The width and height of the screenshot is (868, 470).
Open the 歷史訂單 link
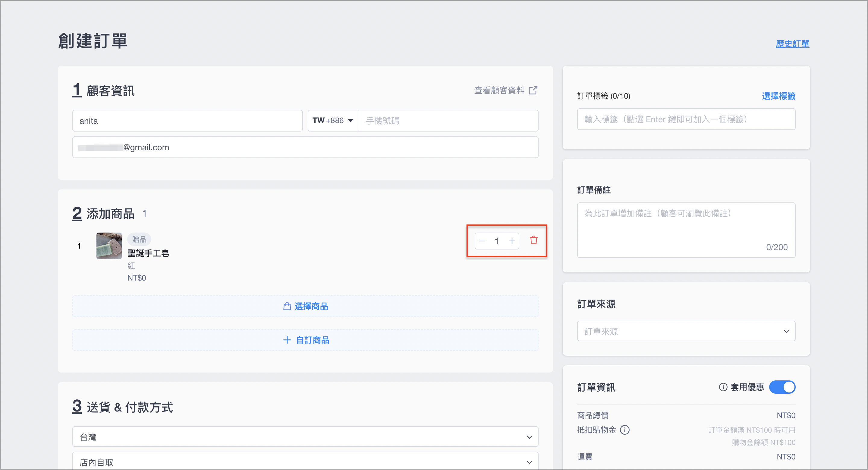(792, 44)
